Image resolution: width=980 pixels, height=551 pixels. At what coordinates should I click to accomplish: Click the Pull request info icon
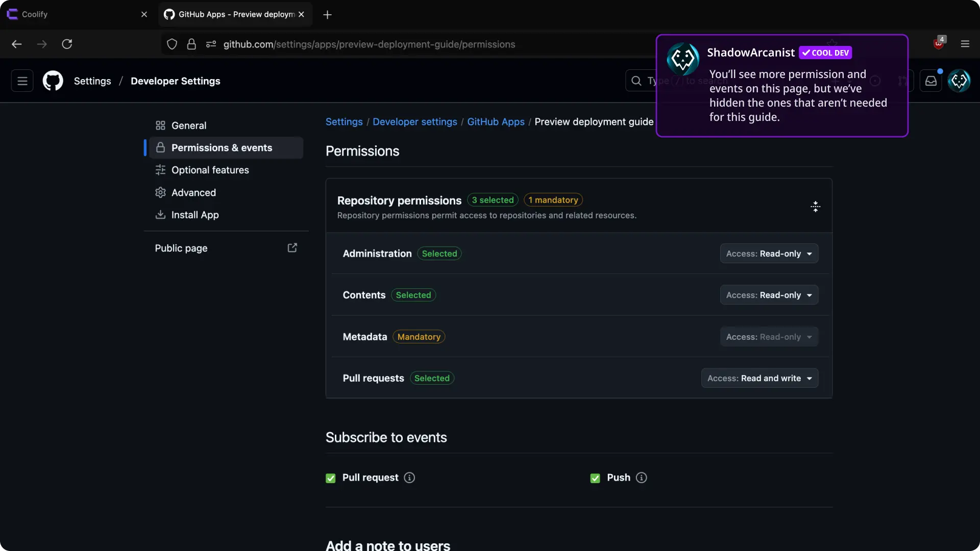tap(409, 478)
